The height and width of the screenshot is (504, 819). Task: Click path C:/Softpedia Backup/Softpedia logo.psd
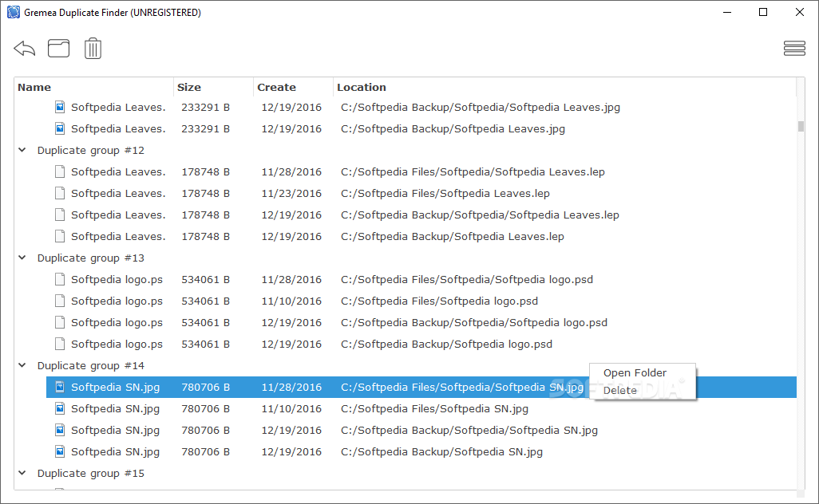(446, 345)
